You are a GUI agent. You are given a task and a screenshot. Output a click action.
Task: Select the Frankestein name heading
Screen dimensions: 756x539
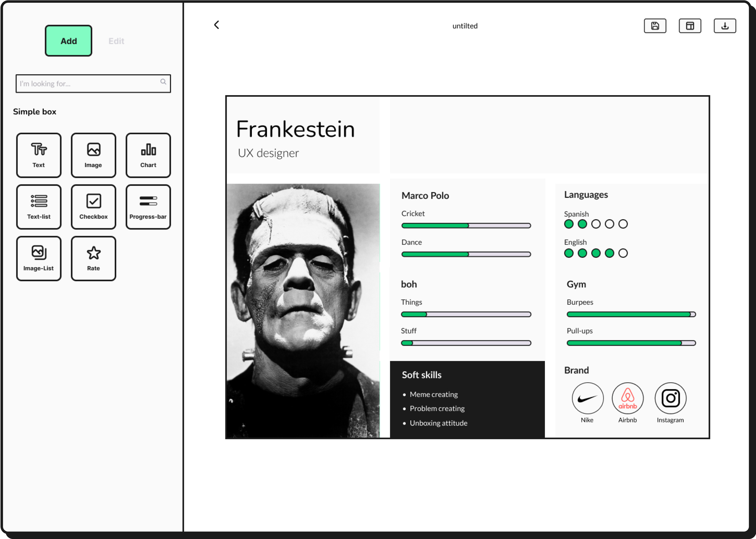295,129
